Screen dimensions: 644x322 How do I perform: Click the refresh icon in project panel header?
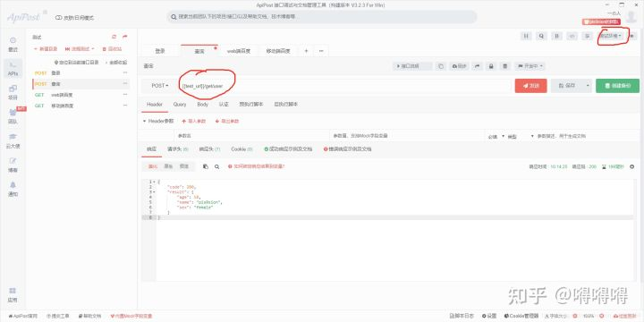tap(114, 37)
